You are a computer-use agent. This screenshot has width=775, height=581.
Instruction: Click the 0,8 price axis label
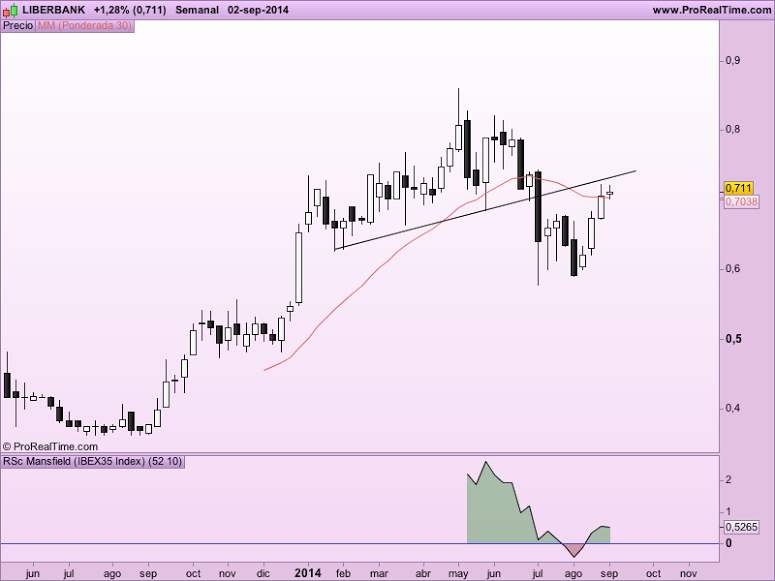[x=732, y=130]
